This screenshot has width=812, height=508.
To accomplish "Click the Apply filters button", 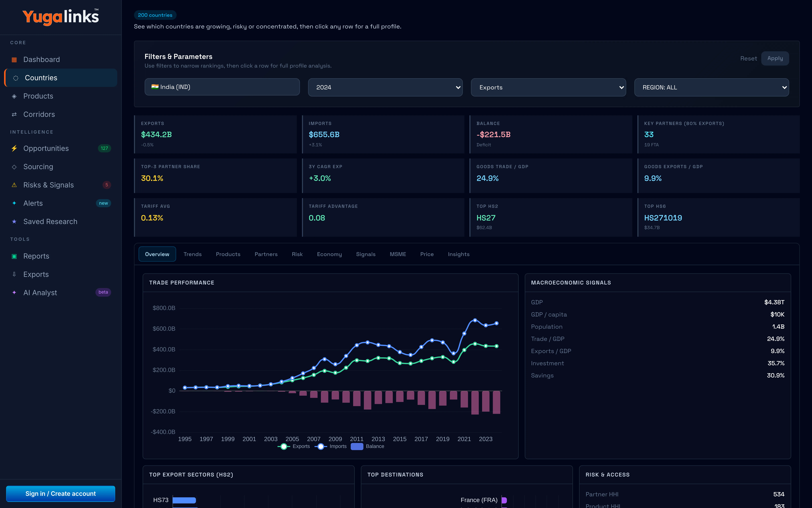I will click(x=775, y=58).
